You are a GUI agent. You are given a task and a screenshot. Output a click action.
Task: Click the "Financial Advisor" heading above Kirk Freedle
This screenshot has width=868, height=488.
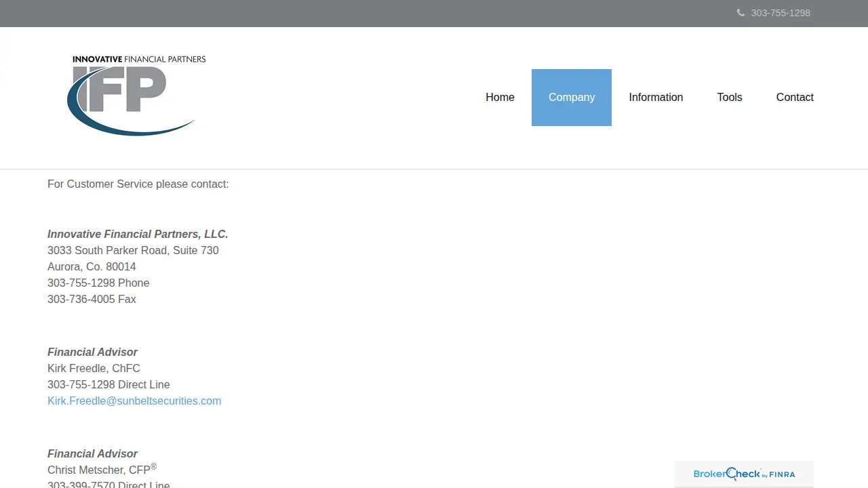click(x=92, y=352)
